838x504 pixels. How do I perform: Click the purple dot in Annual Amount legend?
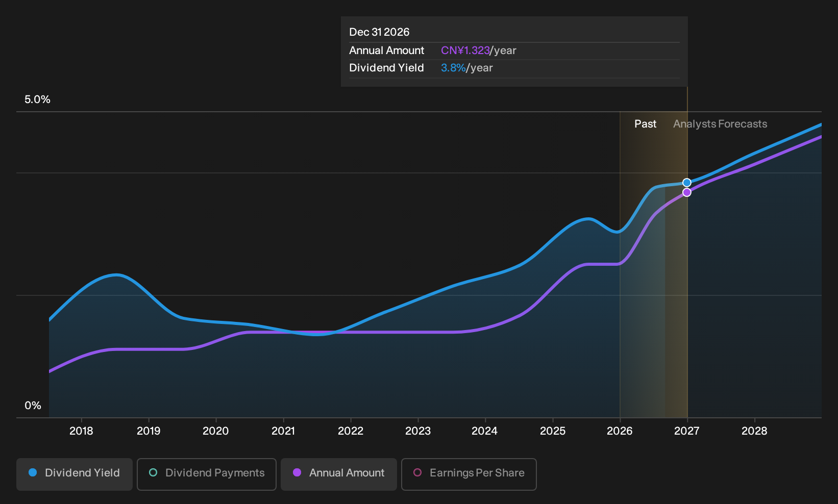(x=297, y=472)
